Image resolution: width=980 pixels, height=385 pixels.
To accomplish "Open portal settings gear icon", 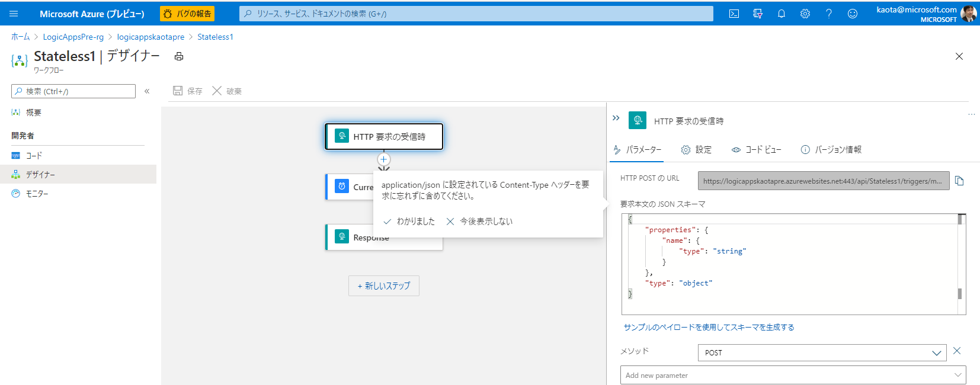I will tap(805, 14).
